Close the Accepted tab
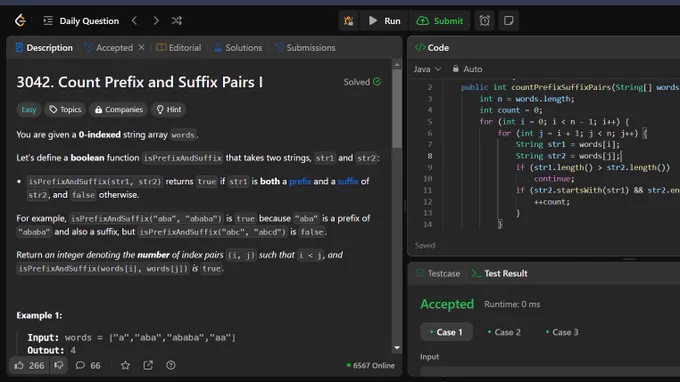This screenshot has height=382, width=680. 141,47
